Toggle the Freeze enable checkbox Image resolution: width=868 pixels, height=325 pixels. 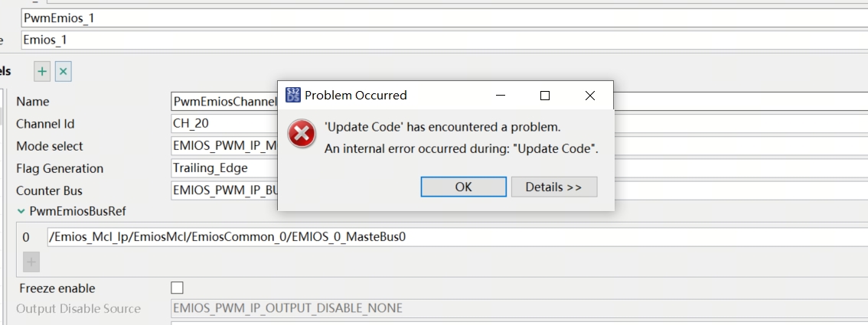[x=177, y=288]
